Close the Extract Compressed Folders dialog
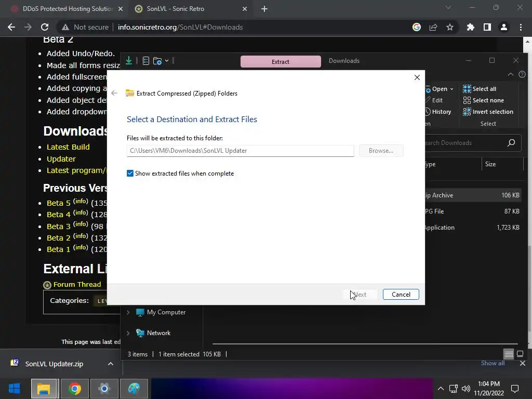This screenshot has height=399, width=532. pos(417,77)
